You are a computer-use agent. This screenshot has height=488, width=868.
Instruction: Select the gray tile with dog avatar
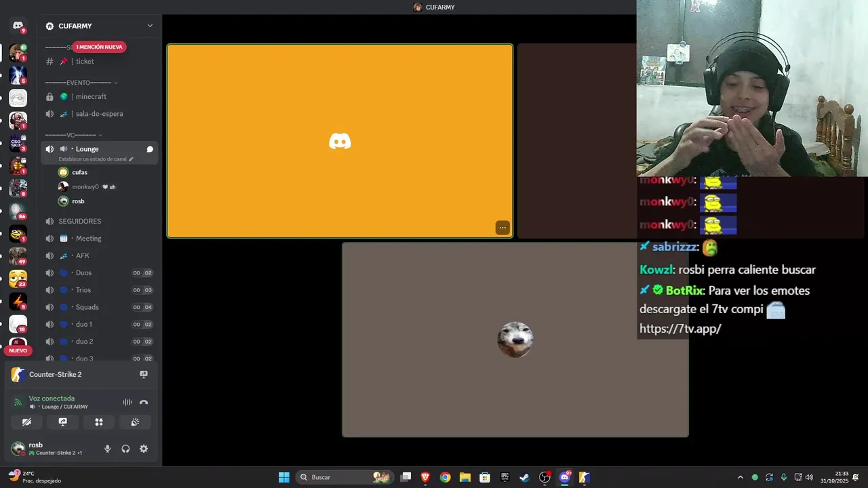[x=515, y=340]
